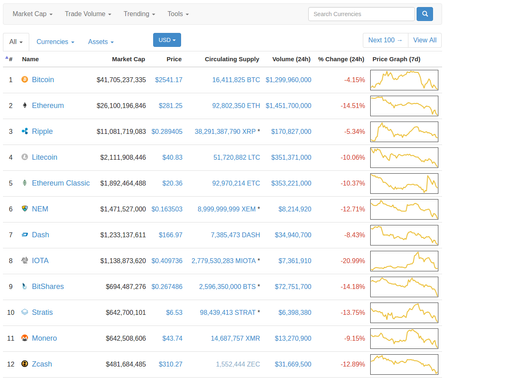Image resolution: width=508 pixels, height=380 pixels.
Task: Open the Litecoin currency link
Action: [x=44, y=157]
